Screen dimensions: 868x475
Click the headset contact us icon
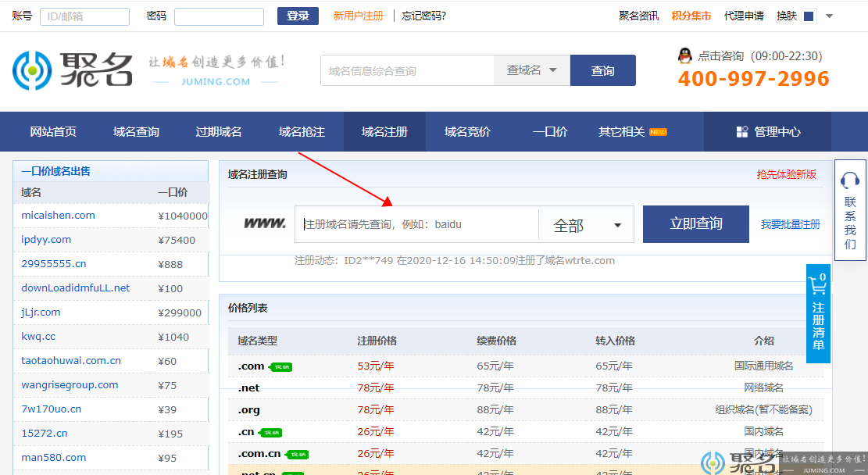tap(850, 180)
